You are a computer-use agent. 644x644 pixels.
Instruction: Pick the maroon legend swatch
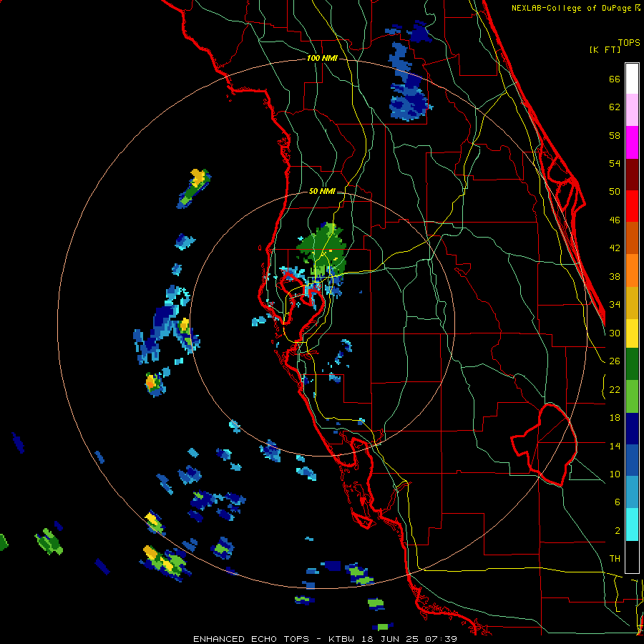(x=632, y=175)
